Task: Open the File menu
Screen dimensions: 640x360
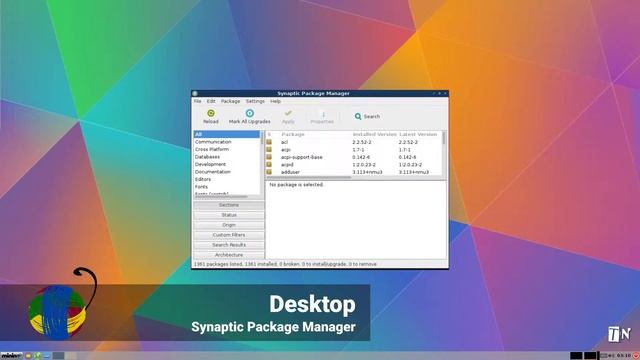Action: [x=198, y=101]
